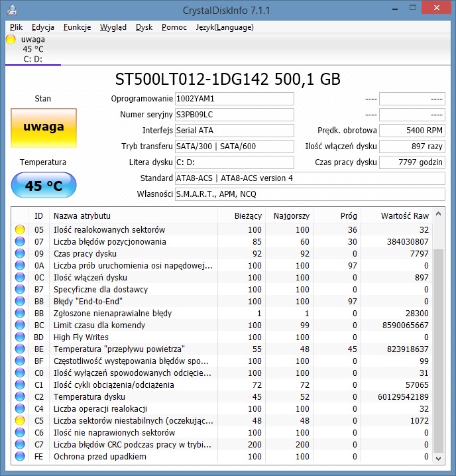
Task: Click blue status icon for attribute C1
Action: pos(20,385)
